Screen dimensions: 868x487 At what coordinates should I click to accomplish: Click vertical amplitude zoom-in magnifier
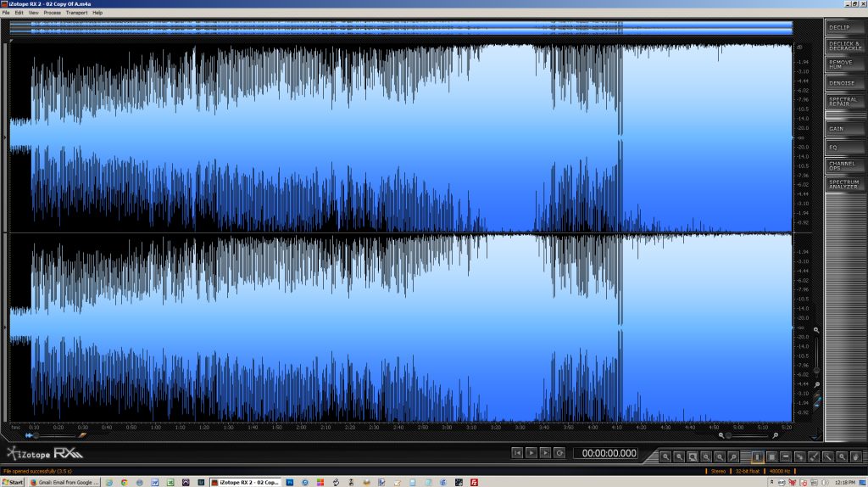tap(816, 330)
